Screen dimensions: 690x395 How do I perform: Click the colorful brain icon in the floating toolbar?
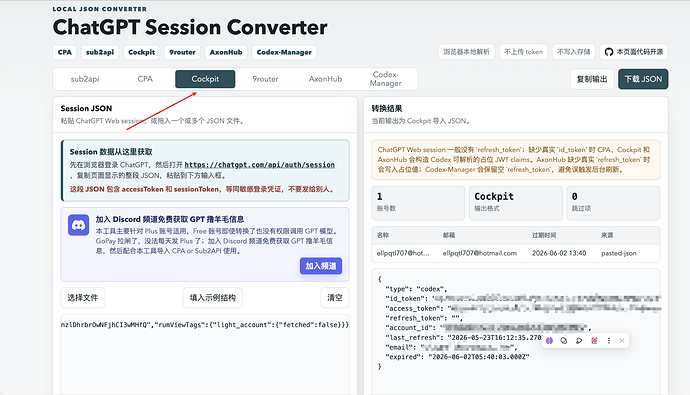click(x=549, y=340)
